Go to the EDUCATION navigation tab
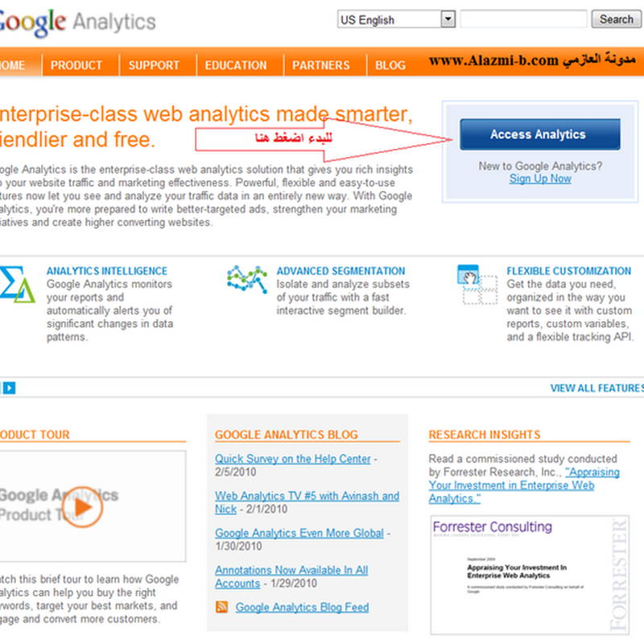Image resolution: width=644 pixels, height=644 pixels. pos(235,65)
